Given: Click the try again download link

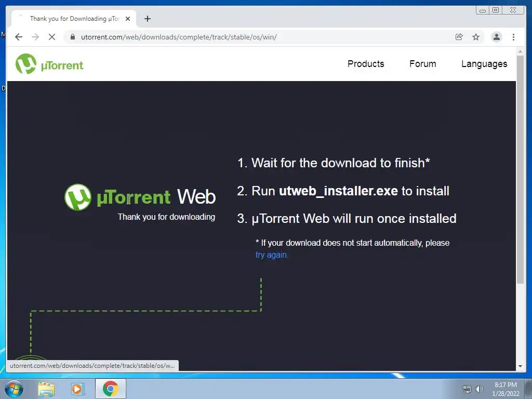Looking at the screenshot, I should point(272,255).
